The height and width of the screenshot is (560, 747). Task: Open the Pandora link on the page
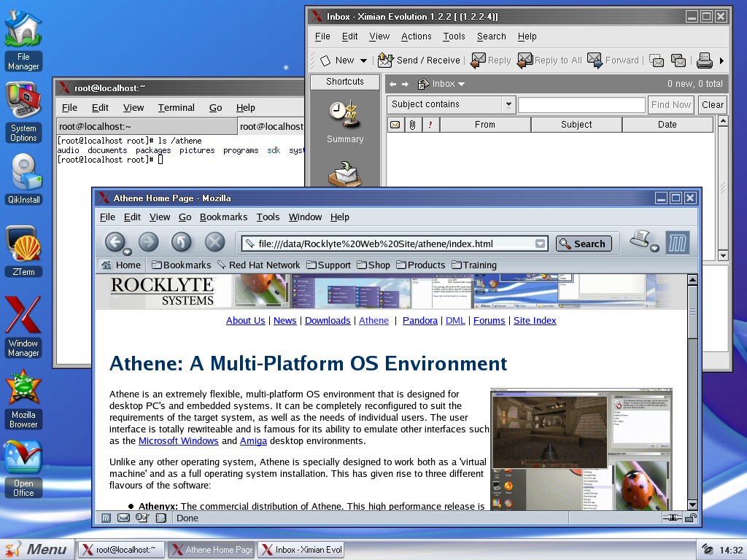[420, 321]
